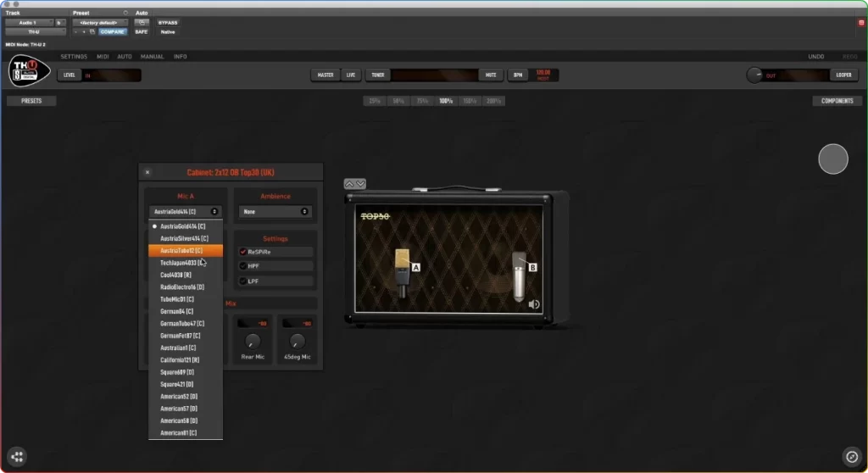Choose American81 [C] from mic list
The height and width of the screenshot is (473, 868).
click(186, 433)
